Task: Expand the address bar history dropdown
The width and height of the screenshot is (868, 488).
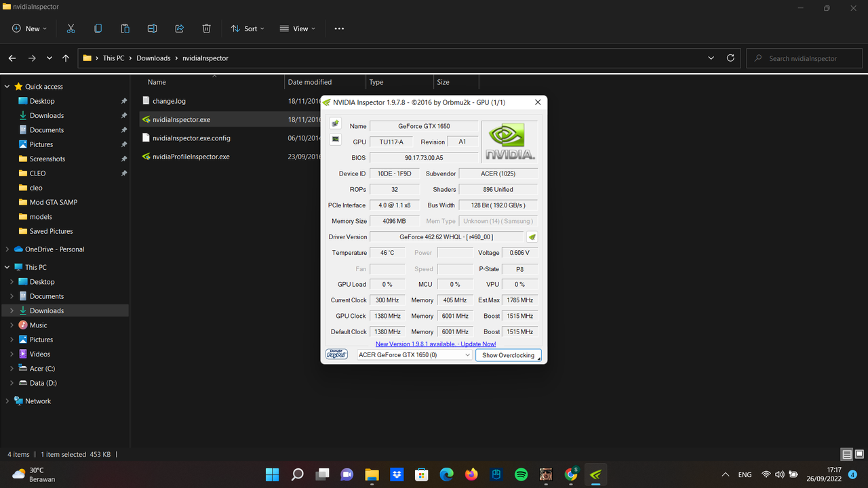Action: click(x=711, y=58)
